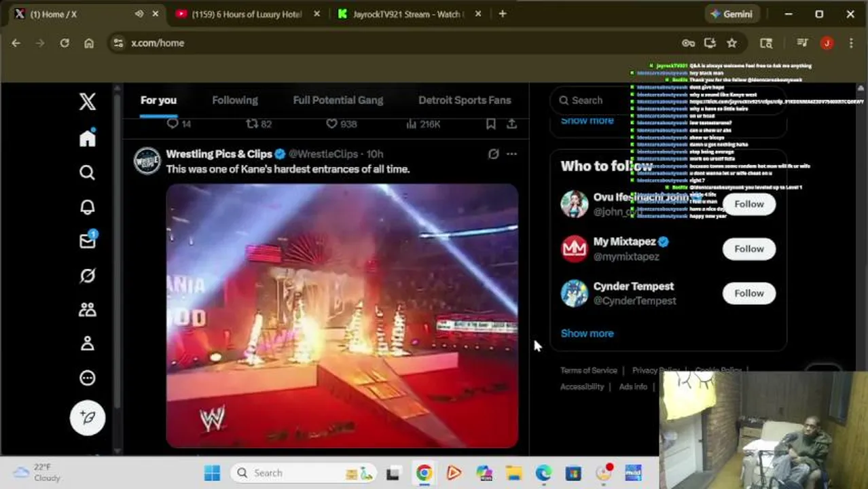Close the 6 Hours of Luxury Hotel tab

(x=317, y=14)
